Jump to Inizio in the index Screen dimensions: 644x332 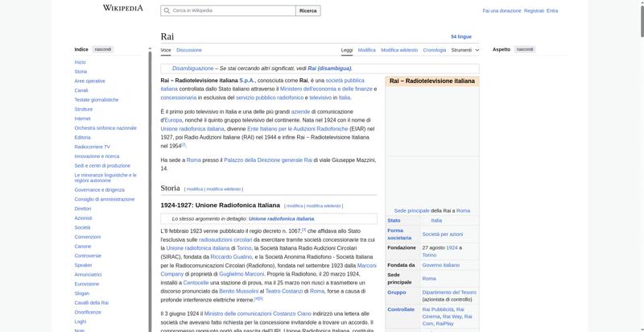(80, 62)
